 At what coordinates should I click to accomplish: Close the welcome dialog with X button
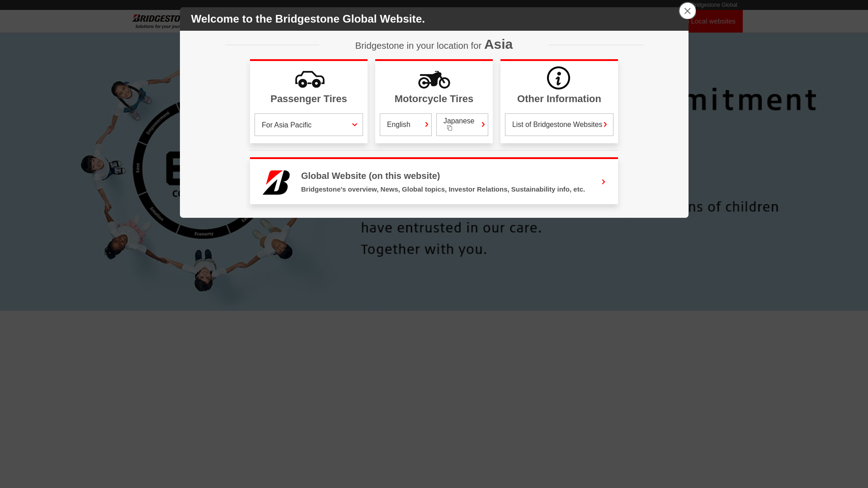coord(687,11)
